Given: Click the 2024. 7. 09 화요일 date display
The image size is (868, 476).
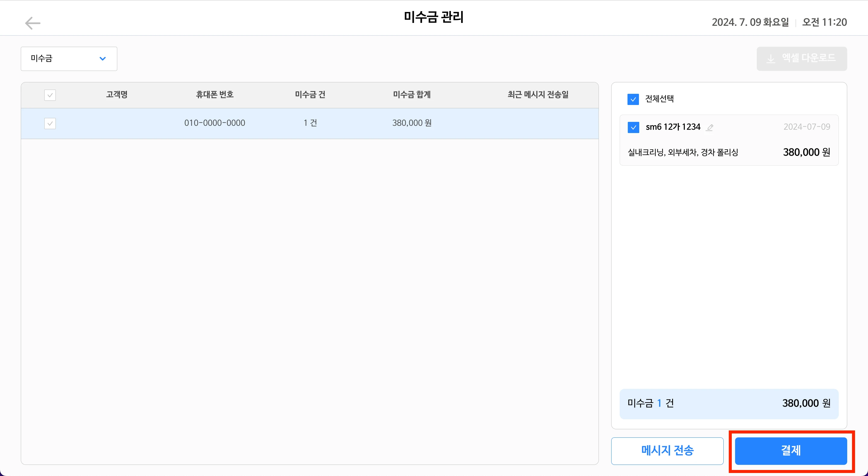Looking at the screenshot, I should [750, 22].
